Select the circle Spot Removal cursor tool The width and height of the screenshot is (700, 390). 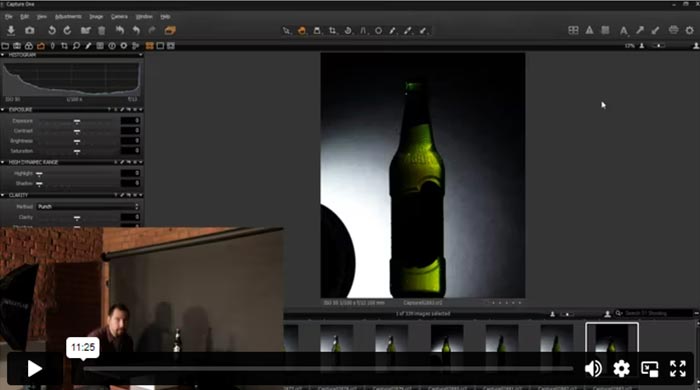click(x=378, y=31)
